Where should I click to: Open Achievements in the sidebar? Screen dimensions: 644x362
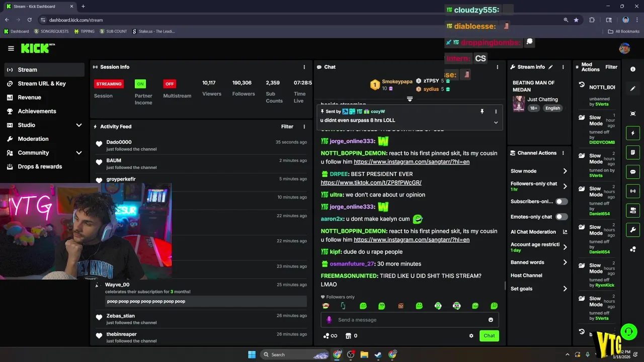coord(44,111)
